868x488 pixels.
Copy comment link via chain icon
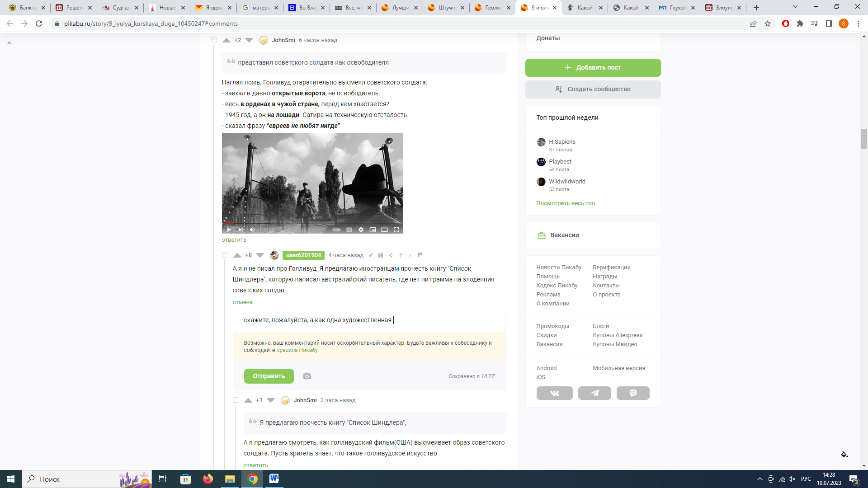(371, 255)
